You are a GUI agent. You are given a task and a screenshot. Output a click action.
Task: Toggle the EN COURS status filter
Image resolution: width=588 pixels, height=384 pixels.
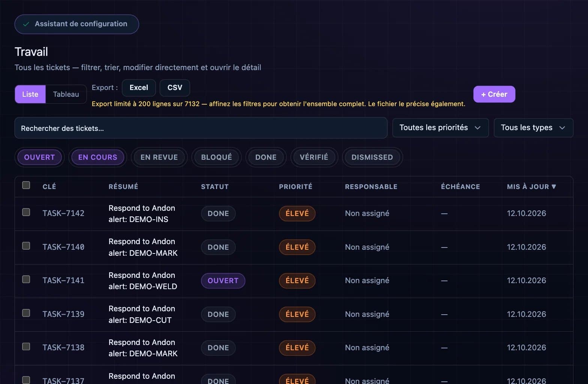(97, 157)
